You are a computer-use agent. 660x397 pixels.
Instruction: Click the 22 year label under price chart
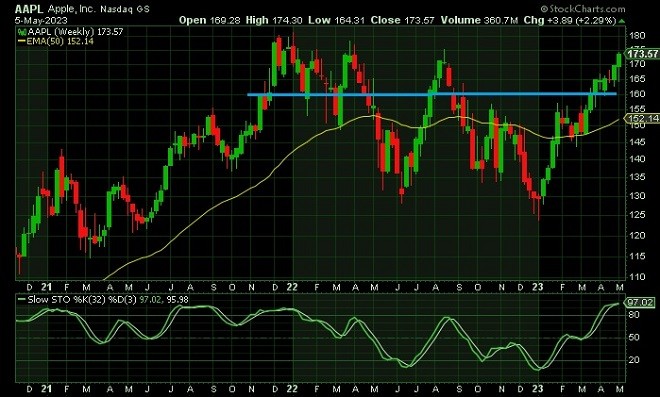coord(292,287)
